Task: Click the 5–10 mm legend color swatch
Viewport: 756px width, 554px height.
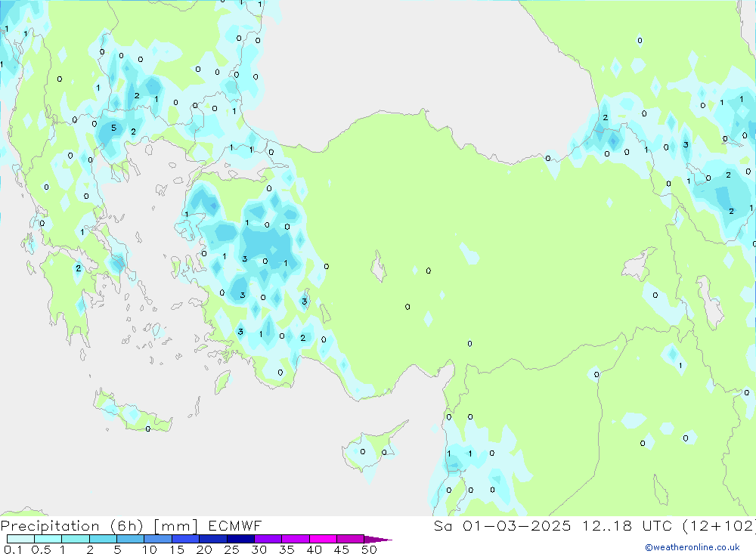Action: pos(131,539)
